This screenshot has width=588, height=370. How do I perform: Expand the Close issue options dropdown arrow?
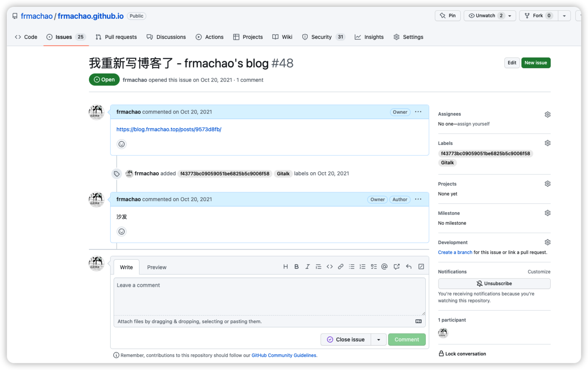coord(379,340)
